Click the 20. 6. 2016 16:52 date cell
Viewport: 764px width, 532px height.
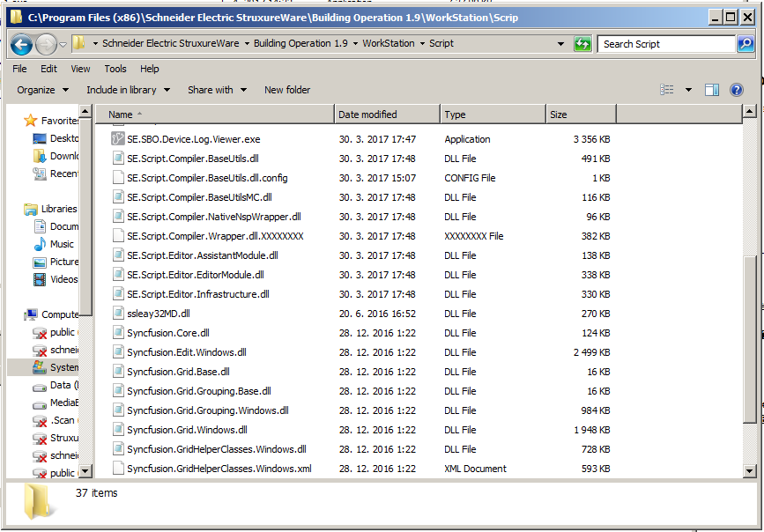point(377,314)
